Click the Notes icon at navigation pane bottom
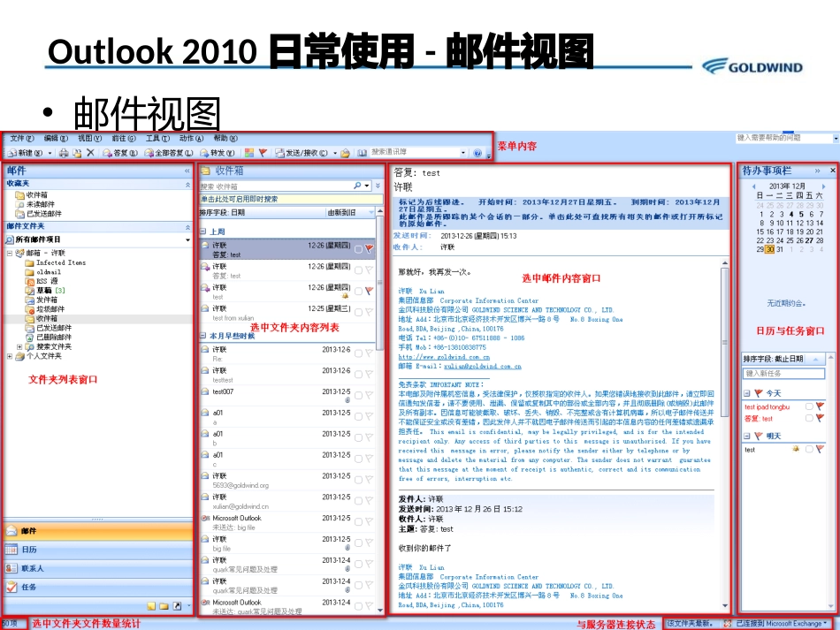Screen dimensions: 840x630 pyautogui.click(x=151, y=606)
